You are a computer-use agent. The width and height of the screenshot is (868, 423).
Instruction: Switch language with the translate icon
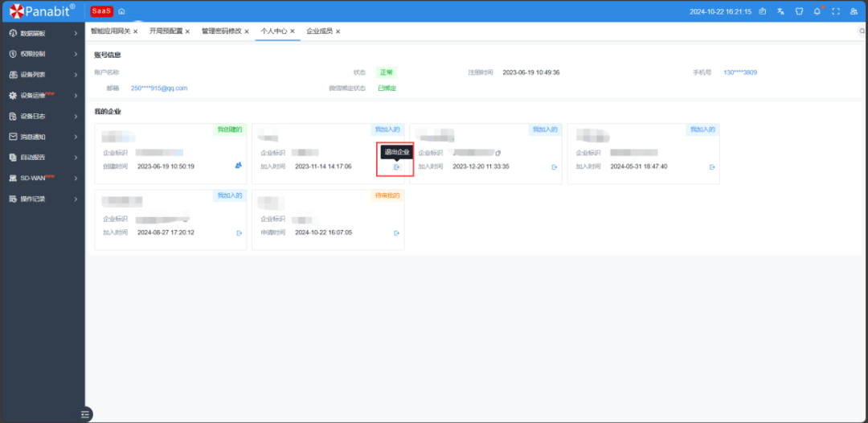point(780,11)
